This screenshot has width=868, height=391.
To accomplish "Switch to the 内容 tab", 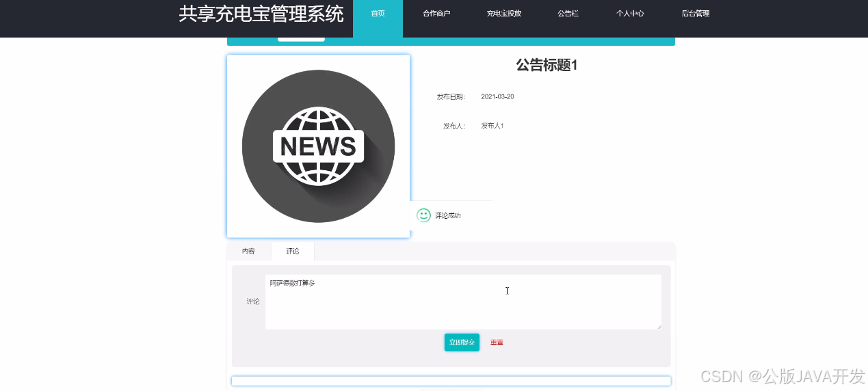I will [x=248, y=251].
